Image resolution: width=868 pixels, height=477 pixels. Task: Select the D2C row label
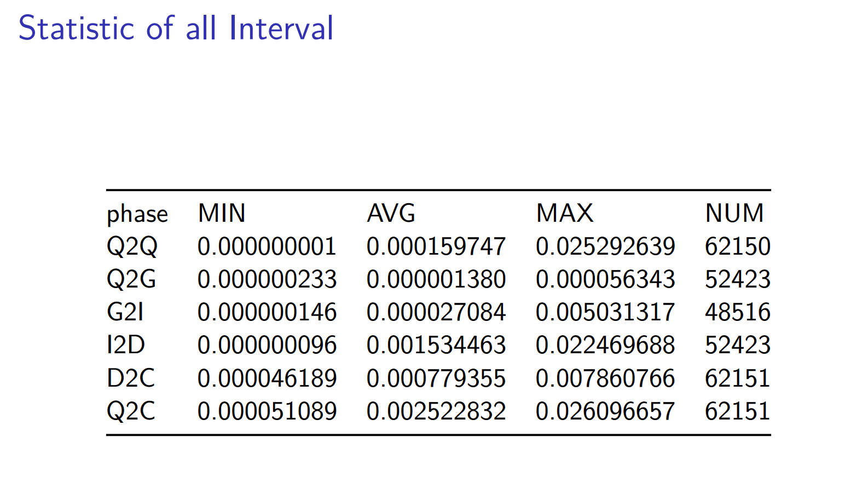coord(131,378)
